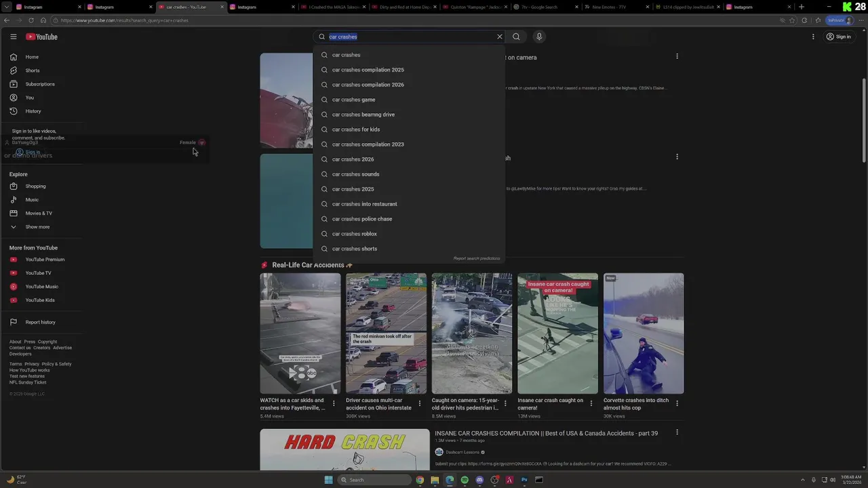The image size is (868, 488).
Task: Open INSANE CAR CRASHES COMPILATION video title
Action: point(547,433)
